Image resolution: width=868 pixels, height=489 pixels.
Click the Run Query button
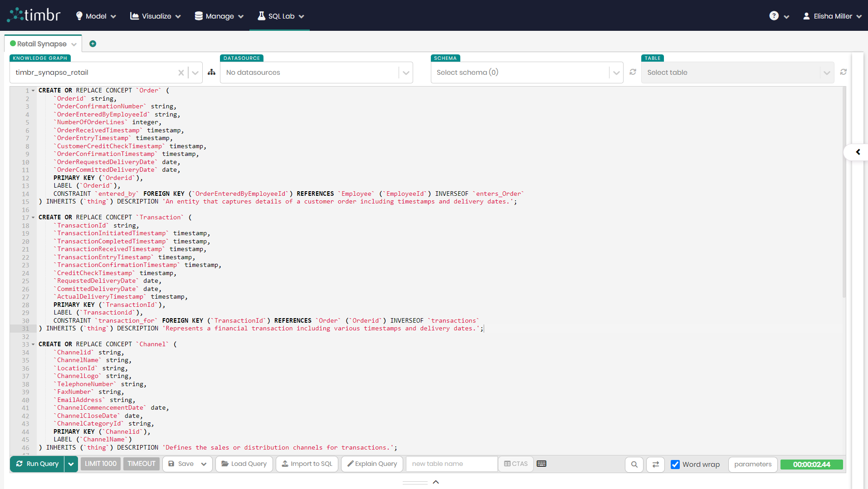pos(37,464)
